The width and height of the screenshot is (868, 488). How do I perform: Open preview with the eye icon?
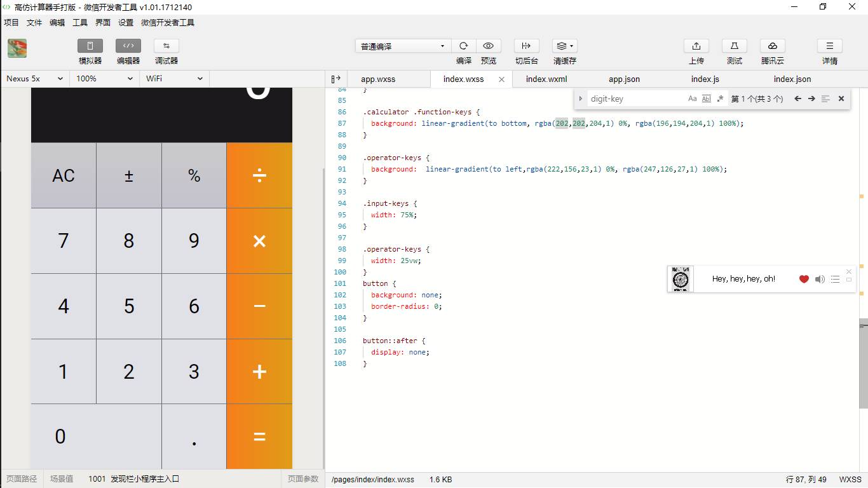coord(488,46)
